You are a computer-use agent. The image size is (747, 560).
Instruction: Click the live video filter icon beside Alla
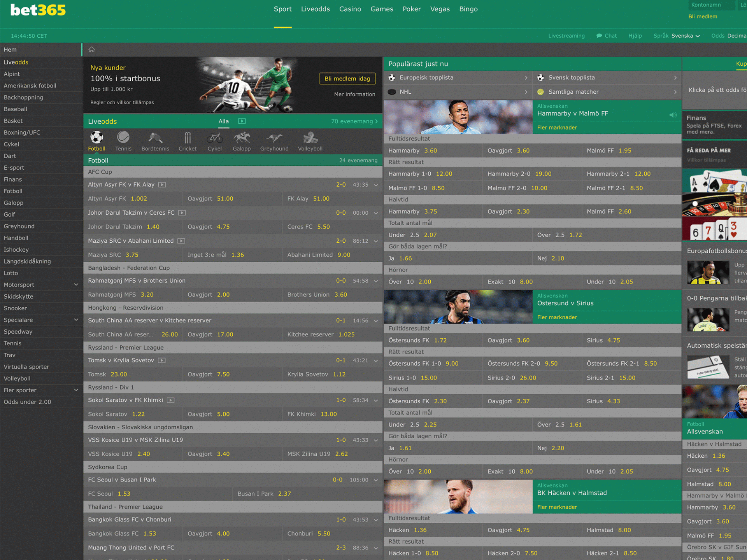(242, 121)
